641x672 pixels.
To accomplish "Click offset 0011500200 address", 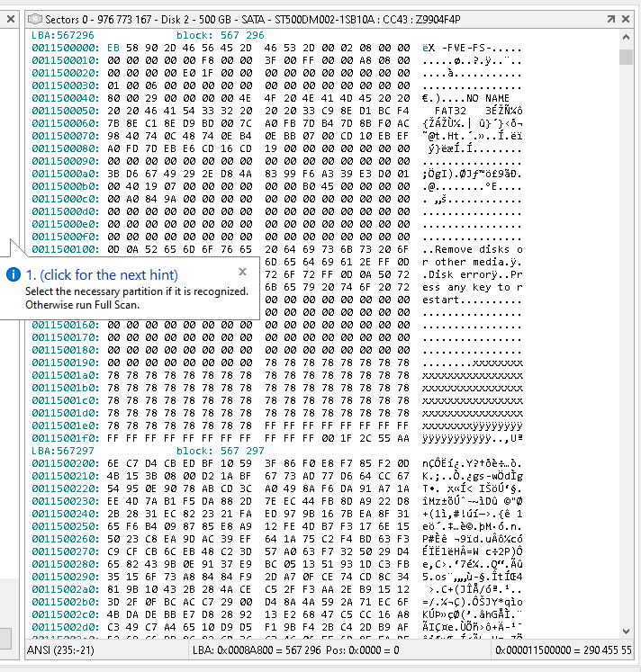I will 66,463.
